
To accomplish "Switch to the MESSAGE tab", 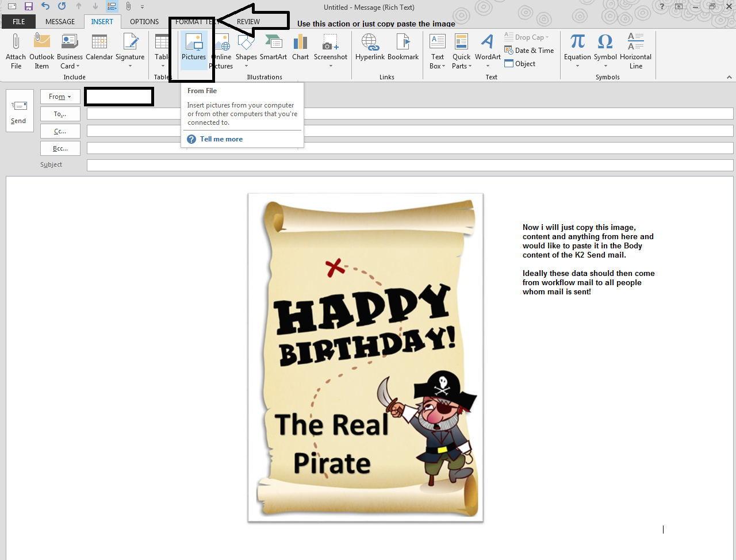I will point(60,22).
